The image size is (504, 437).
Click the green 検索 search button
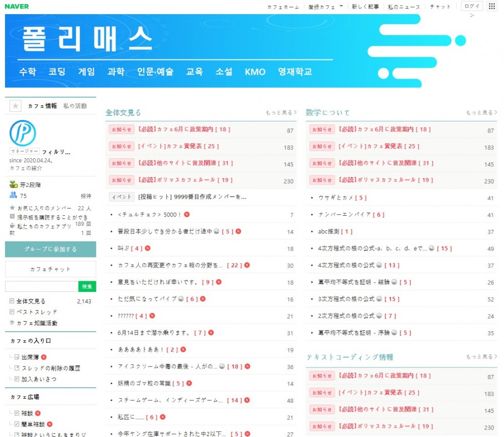87,286
